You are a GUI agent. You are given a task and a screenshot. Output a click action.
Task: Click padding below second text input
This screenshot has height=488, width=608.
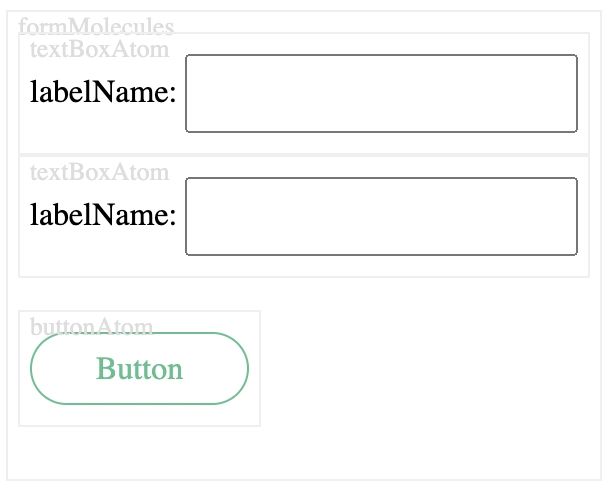pyautogui.click(x=381, y=265)
